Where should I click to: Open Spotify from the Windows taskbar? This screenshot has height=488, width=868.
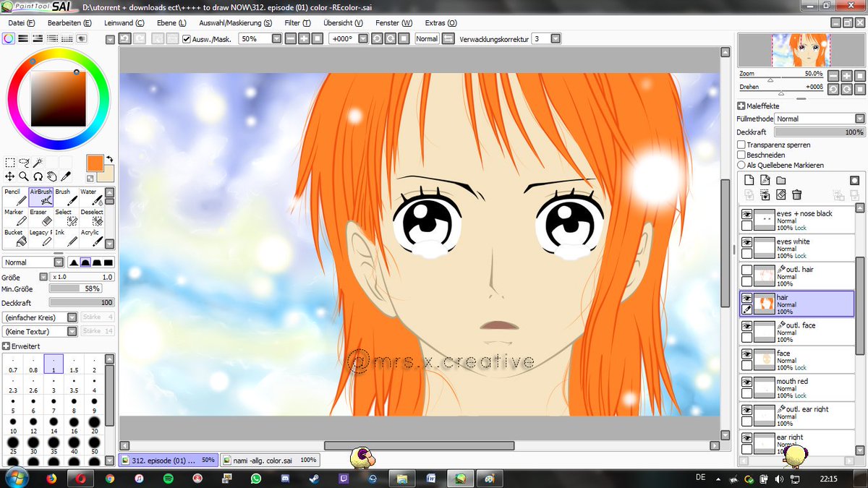point(168,478)
